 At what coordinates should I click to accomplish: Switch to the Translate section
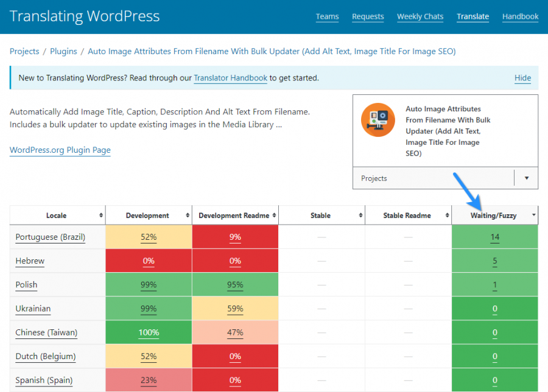point(472,16)
